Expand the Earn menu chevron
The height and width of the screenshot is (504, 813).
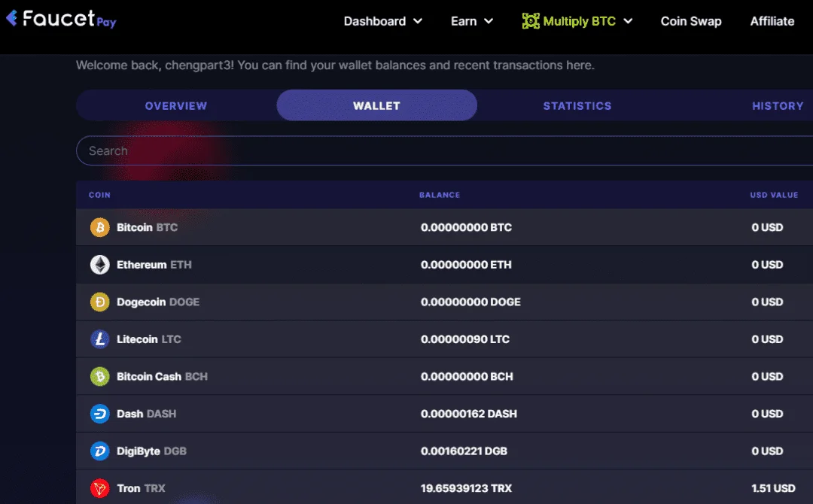coord(489,21)
